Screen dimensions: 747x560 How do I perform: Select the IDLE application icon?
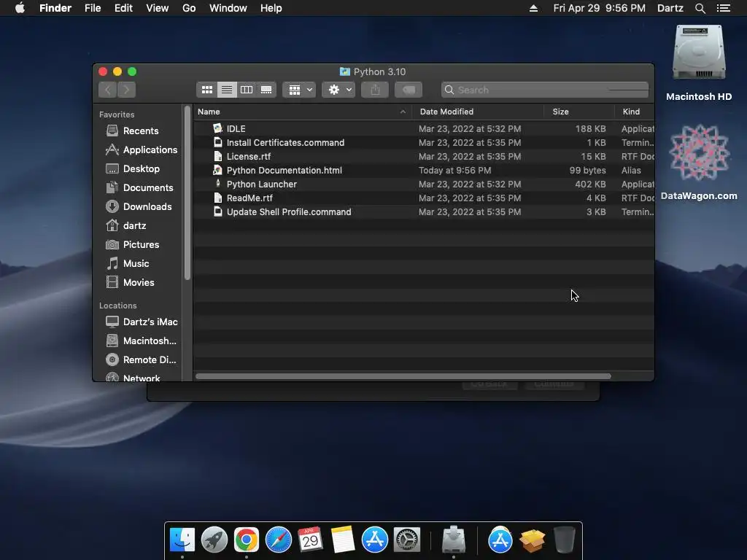[x=217, y=128]
